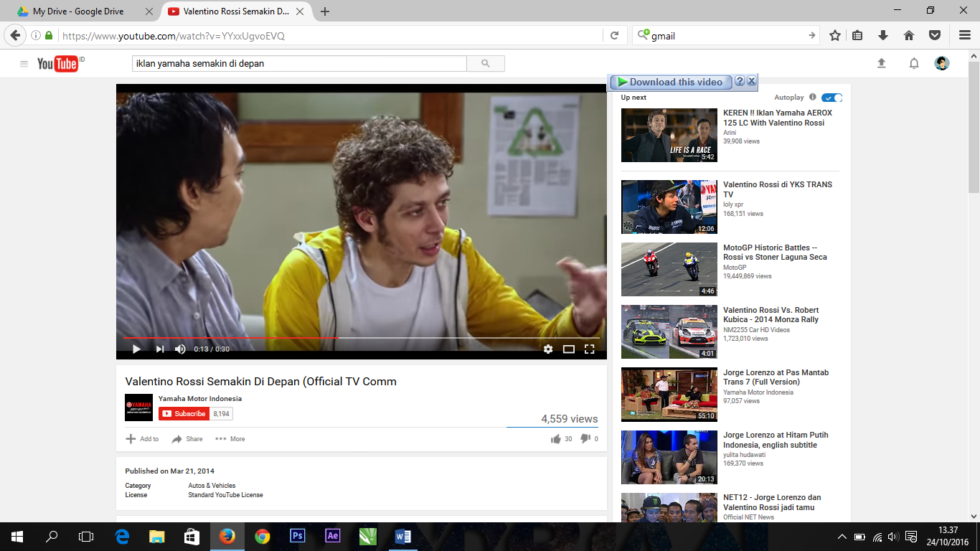Click the Download this video button
The height and width of the screenshot is (551, 980).
point(671,82)
